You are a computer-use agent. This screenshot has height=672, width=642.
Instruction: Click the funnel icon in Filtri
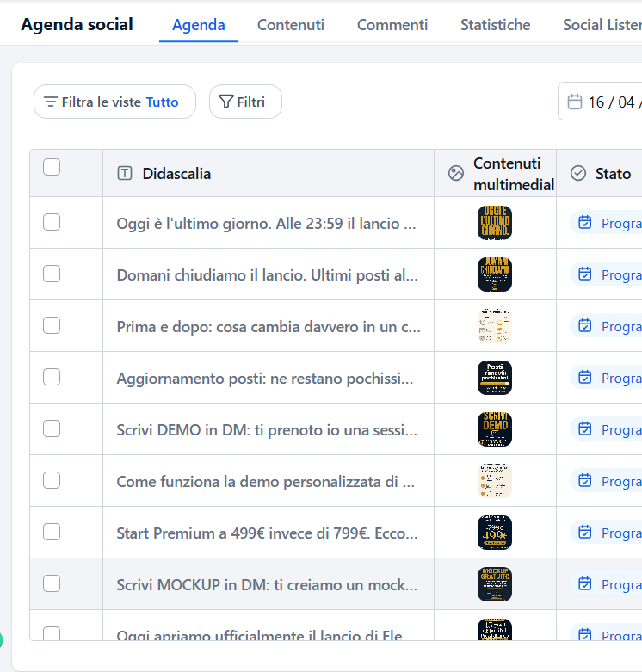225,102
